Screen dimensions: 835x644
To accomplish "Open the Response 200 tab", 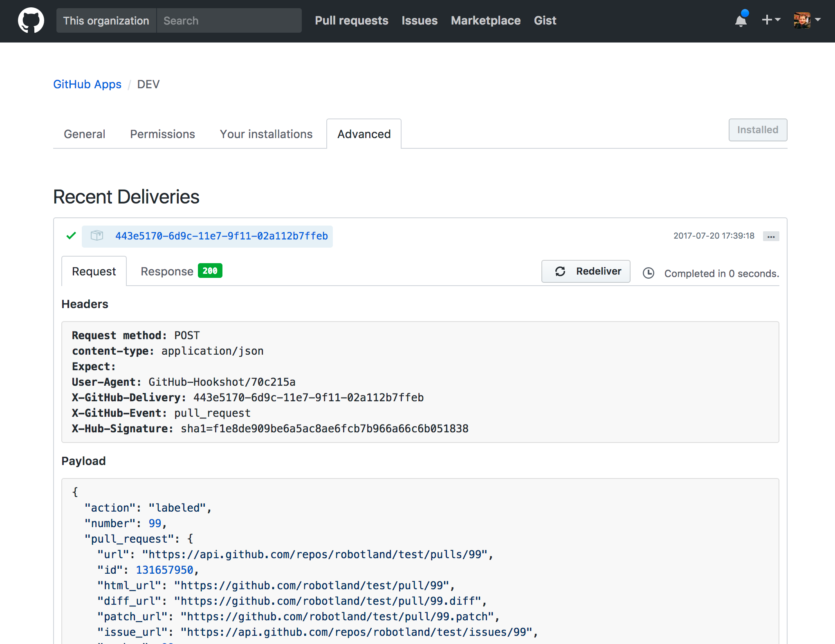I will click(x=181, y=271).
